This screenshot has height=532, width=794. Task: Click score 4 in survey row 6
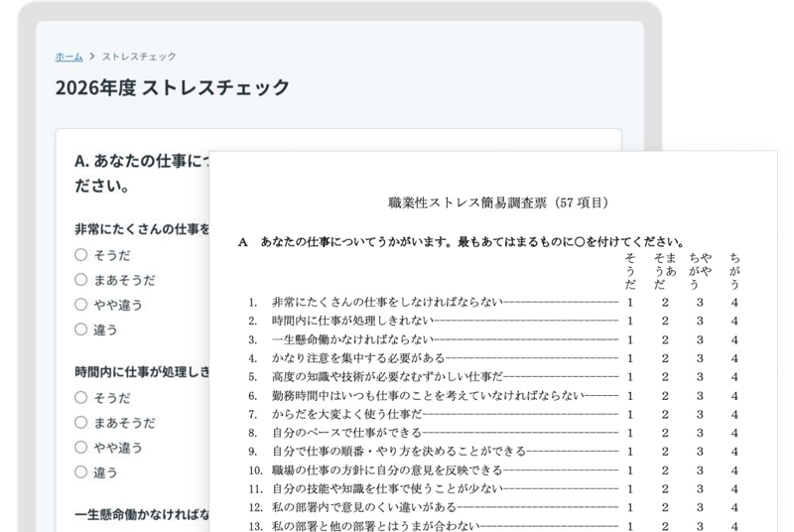coord(734,396)
